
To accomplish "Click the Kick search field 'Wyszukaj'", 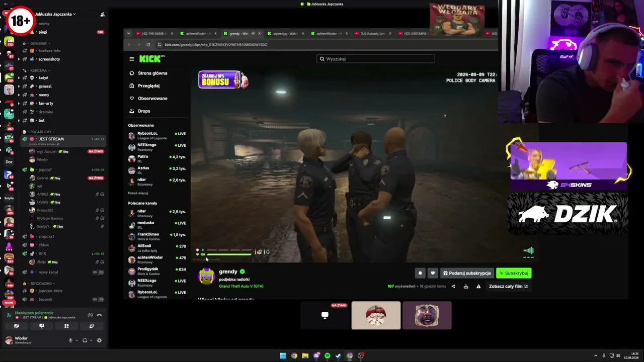I will click(376, 59).
